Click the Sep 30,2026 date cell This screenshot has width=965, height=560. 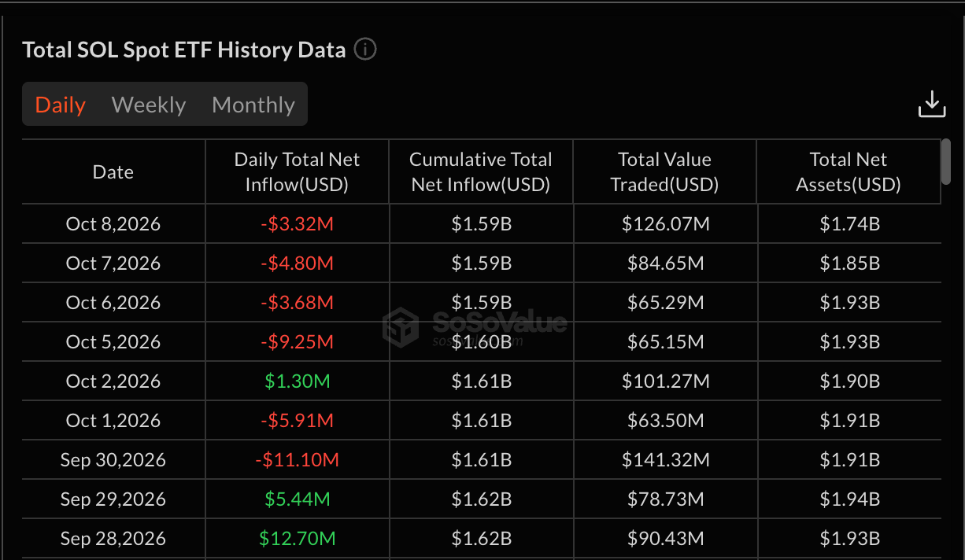[113, 460]
